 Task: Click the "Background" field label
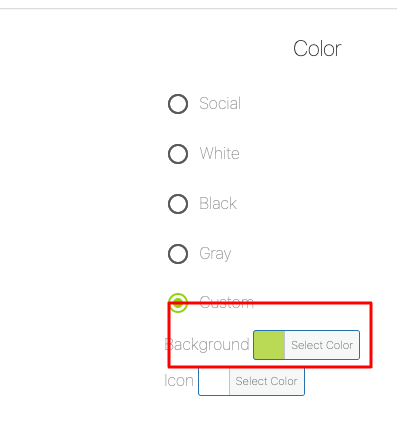[207, 344]
